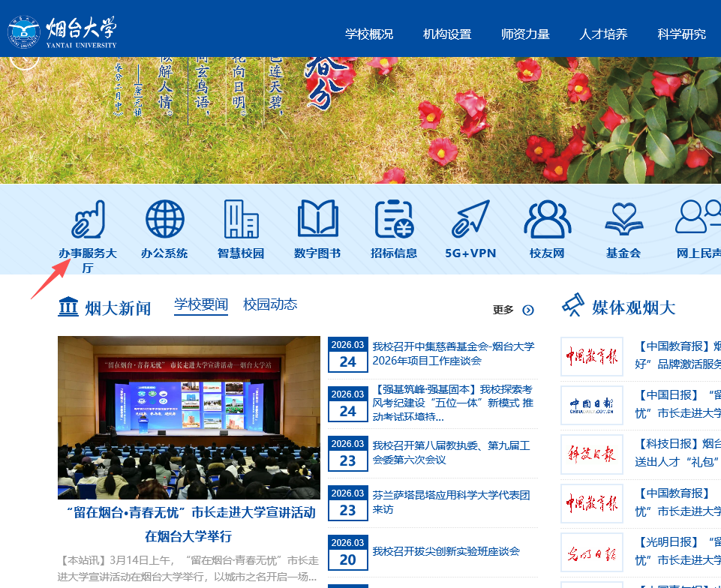Open the 5G+VPN paper plane icon

470,220
